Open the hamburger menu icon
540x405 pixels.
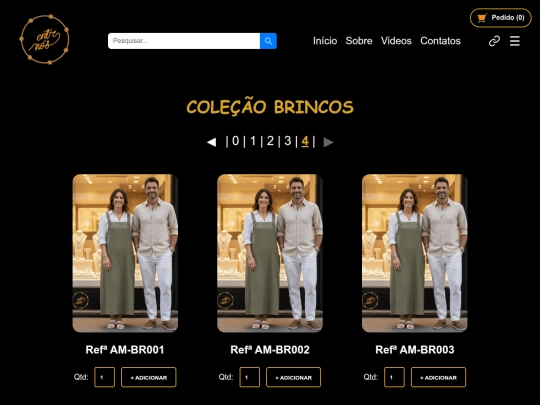pyautogui.click(x=515, y=41)
